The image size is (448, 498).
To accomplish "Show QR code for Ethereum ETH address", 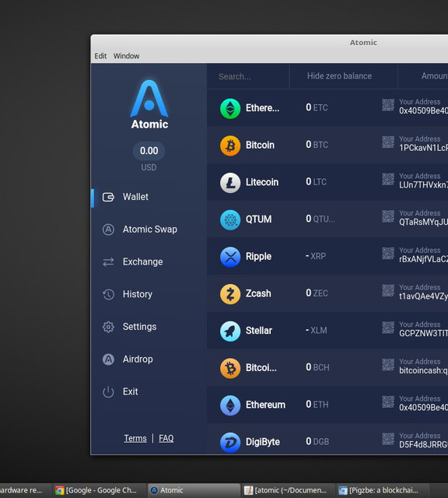I will pyautogui.click(x=388, y=402).
